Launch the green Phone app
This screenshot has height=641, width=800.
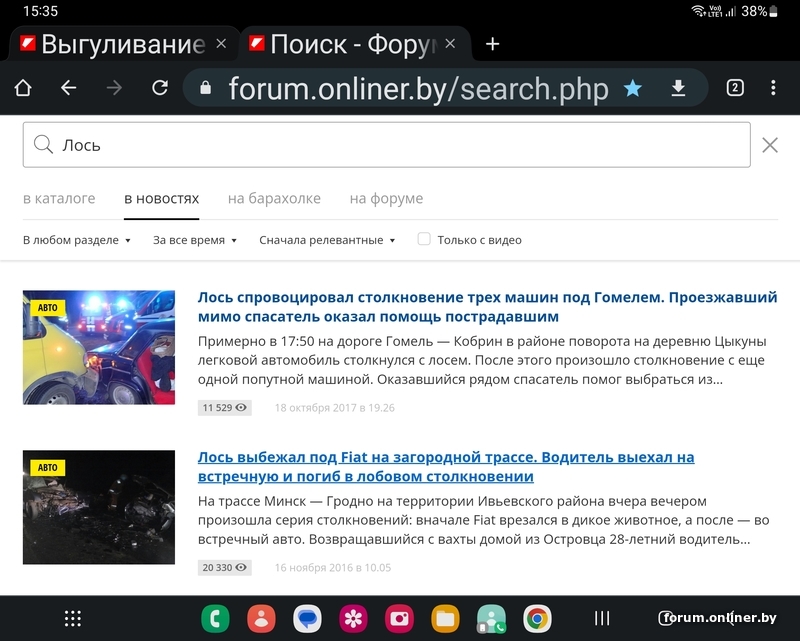(x=215, y=619)
